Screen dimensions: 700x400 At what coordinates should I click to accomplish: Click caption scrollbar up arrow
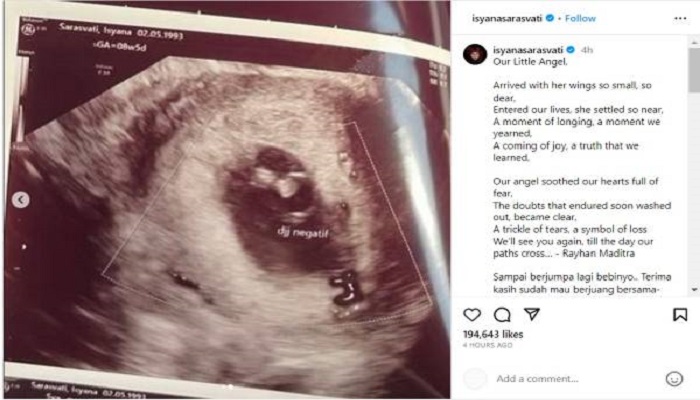coord(694,42)
